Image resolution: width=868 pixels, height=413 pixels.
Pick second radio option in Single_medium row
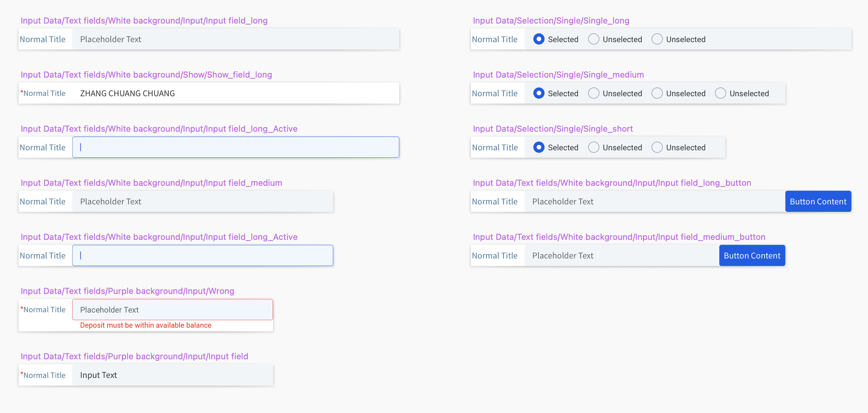point(594,93)
